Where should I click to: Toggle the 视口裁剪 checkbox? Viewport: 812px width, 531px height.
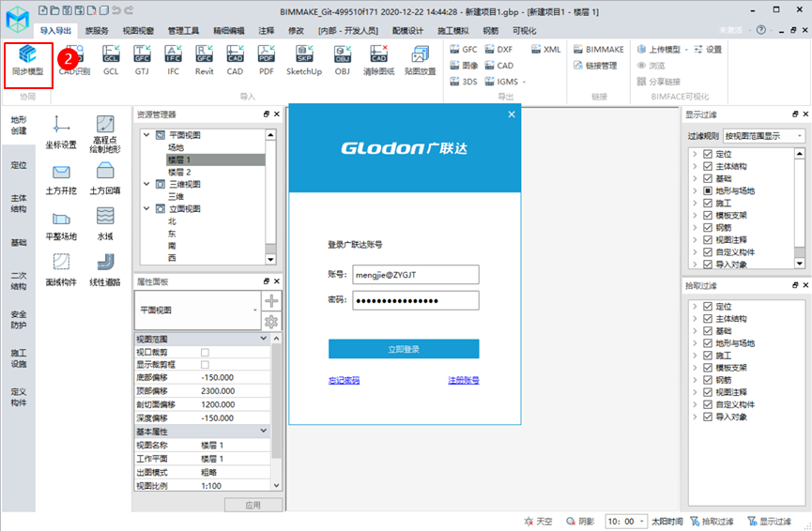pos(205,353)
